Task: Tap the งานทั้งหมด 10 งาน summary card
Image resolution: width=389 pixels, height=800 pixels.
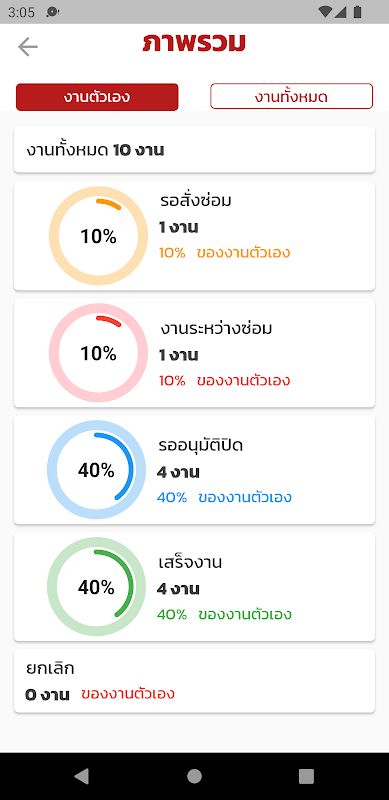Action: 194,149
